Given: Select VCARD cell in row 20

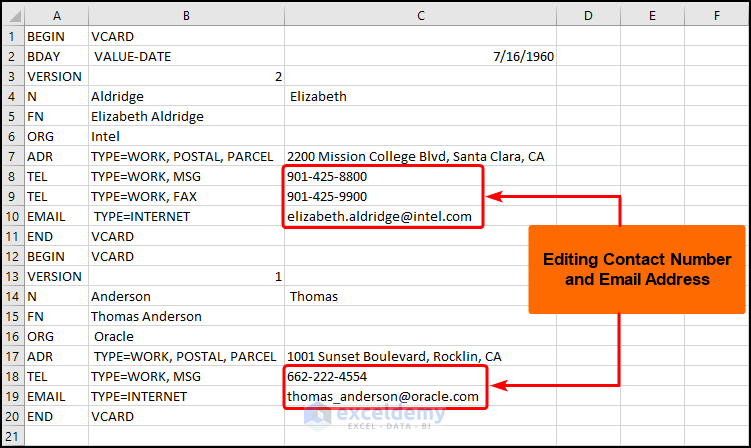Looking at the screenshot, I should pyautogui.click(x=186, y=416).
